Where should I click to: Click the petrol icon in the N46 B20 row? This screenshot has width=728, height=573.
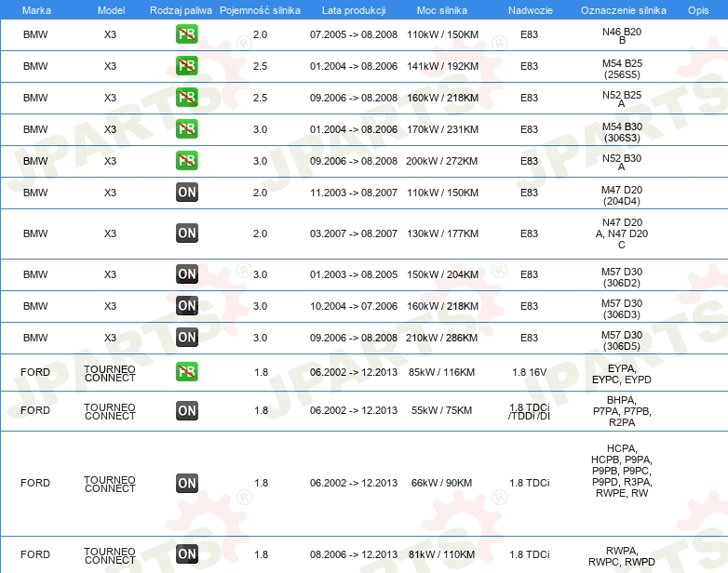pos(186,33)
